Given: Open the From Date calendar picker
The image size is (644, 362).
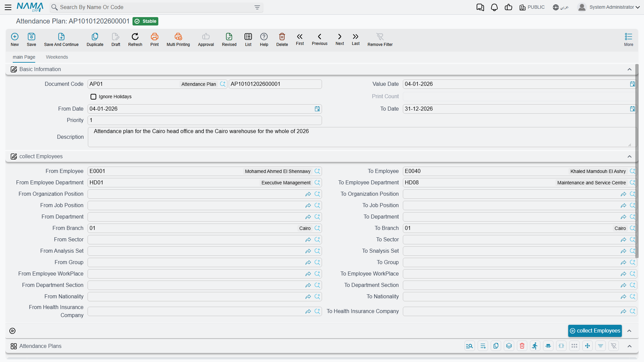Looking at the screenshot, I should pos(317,109).
